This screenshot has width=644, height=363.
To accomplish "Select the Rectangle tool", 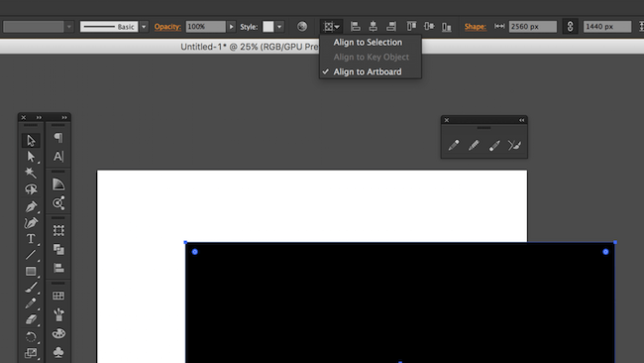I will pos(31,272).
